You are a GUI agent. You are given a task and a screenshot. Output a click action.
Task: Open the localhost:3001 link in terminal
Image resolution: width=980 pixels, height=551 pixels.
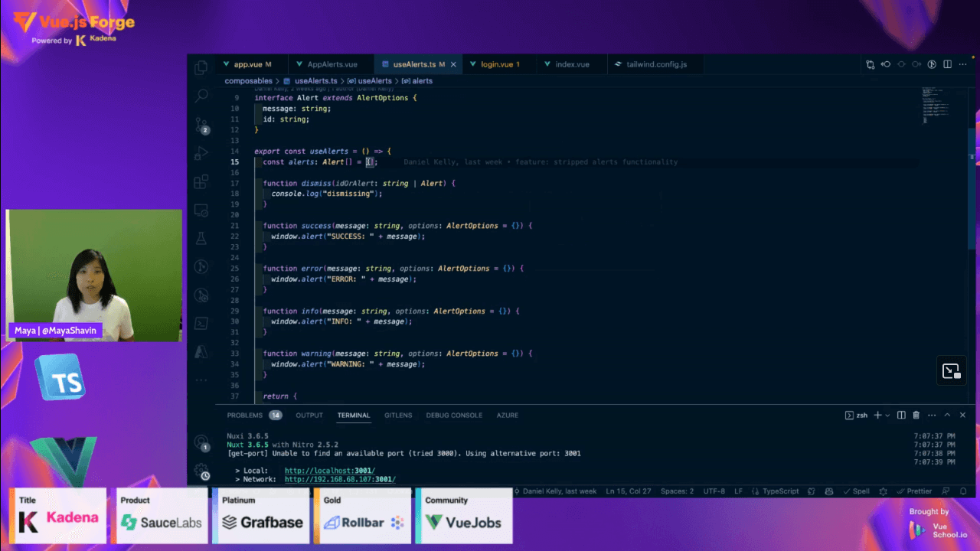(x=329, y=471)
